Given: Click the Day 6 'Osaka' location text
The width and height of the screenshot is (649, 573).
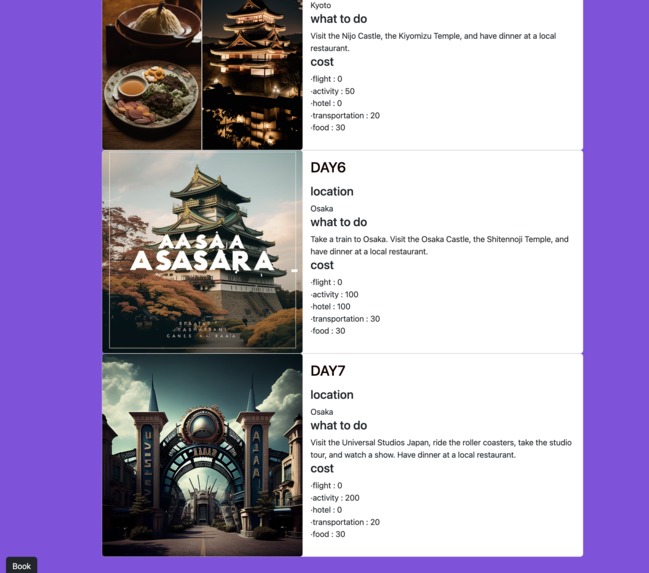Looking at the screenshot, I should [x=322, y=209].
